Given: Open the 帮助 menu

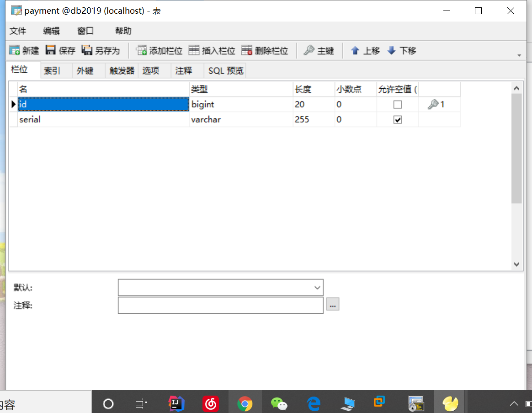Looking at the screenshot, I should (x=123, y=31).
